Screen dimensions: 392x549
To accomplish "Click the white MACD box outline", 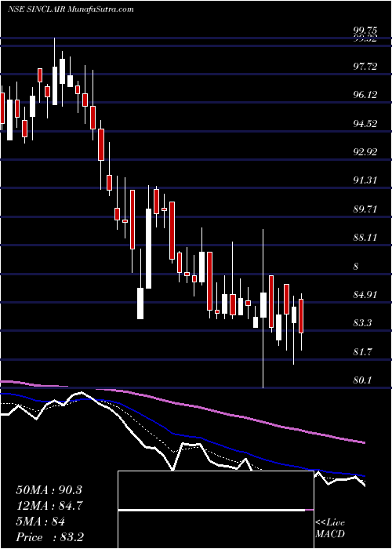I will coord(216,510).
